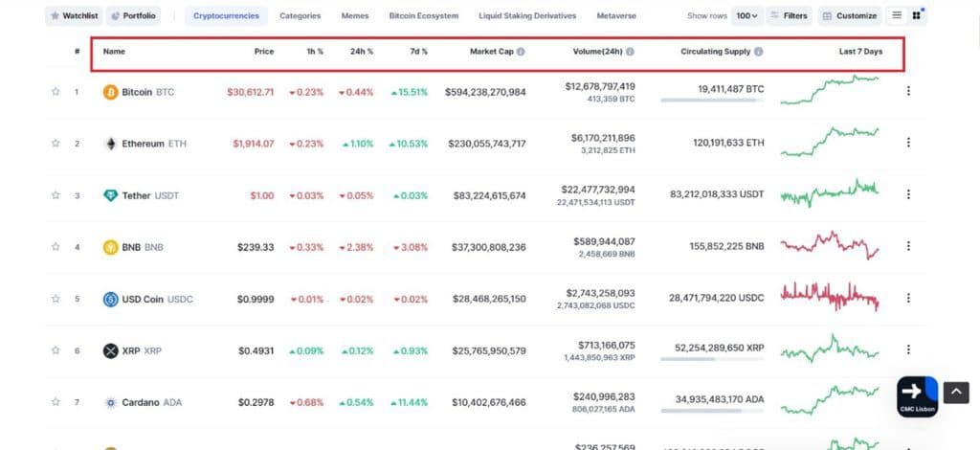Sort by the 1h % column header

[x=315, y=52]
